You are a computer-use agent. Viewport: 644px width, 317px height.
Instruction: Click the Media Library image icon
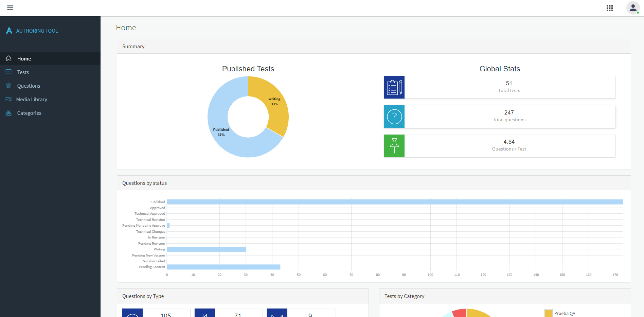point(8,99)
